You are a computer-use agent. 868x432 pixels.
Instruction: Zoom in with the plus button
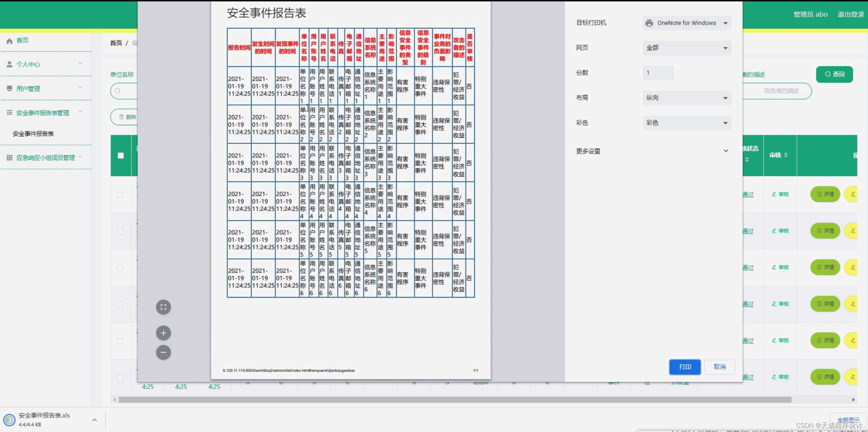pyautogui.click(x=163, y=333)
